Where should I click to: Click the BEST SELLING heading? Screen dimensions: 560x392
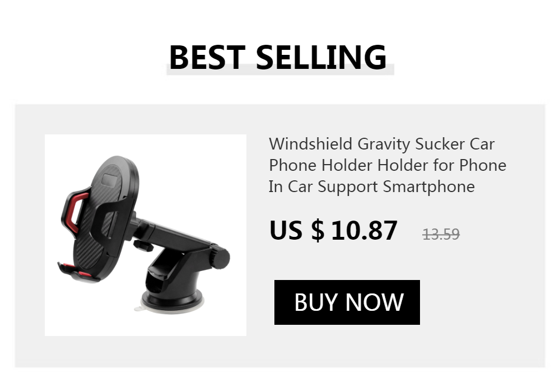coord(278,57)
